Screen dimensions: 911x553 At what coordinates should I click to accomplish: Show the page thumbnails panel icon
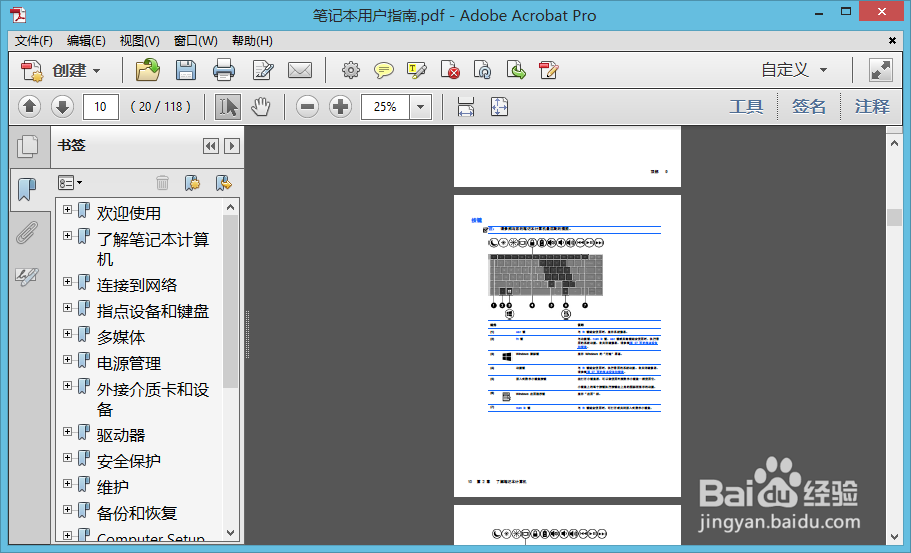(x=27, y=146)
